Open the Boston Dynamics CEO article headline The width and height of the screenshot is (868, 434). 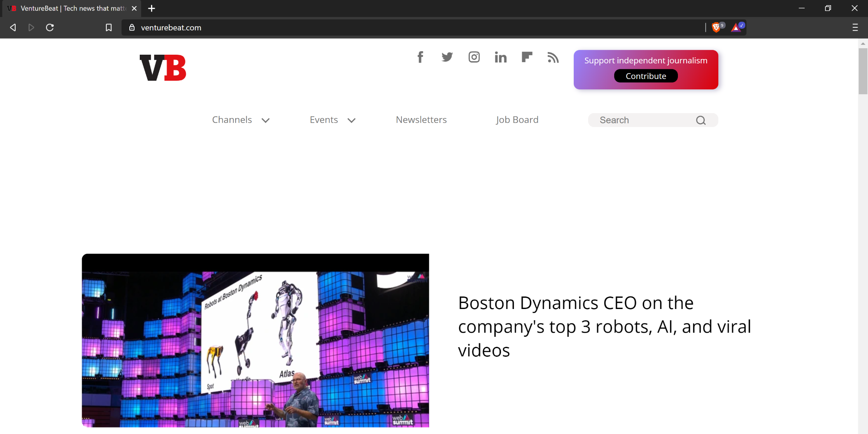tap(604, 326)
